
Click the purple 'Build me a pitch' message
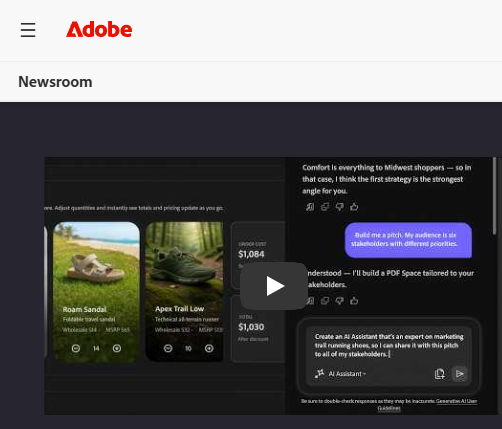408,240
